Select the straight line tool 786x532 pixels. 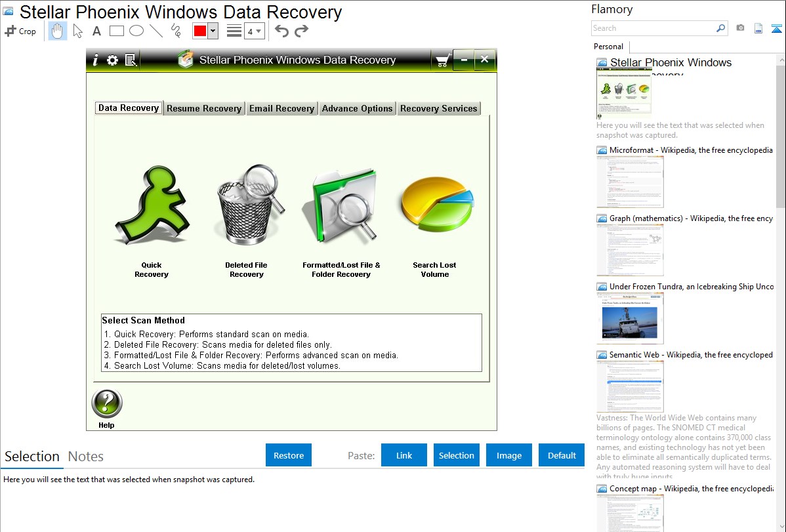156,31
